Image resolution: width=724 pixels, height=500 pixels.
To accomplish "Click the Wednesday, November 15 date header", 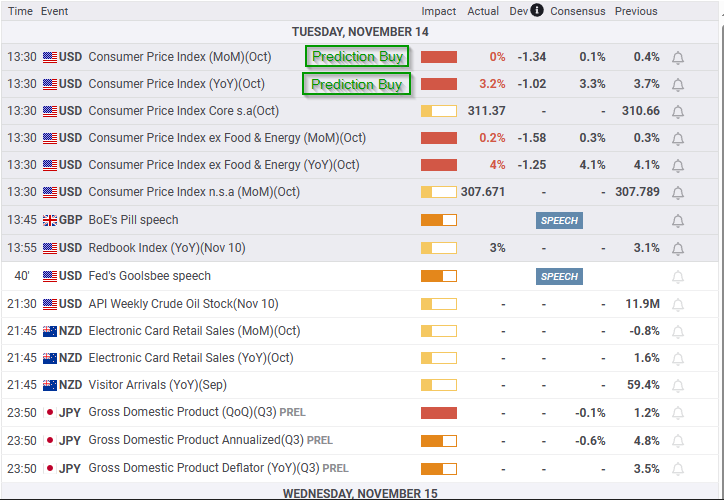I will [360, 494].
